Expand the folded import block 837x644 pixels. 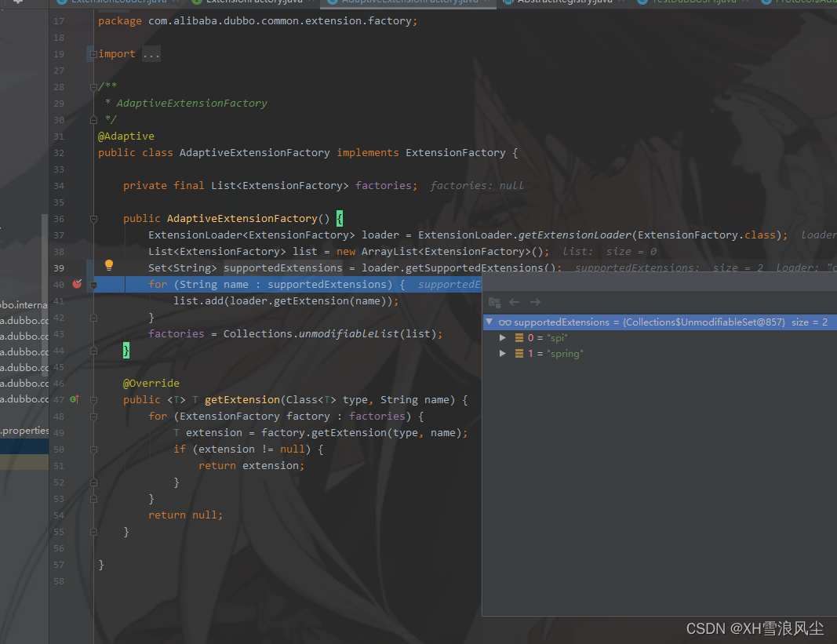(x=93, y=54)
